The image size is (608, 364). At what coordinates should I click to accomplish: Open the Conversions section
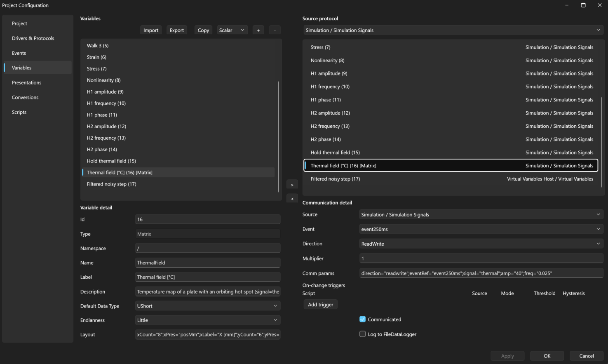click(38, 97)
